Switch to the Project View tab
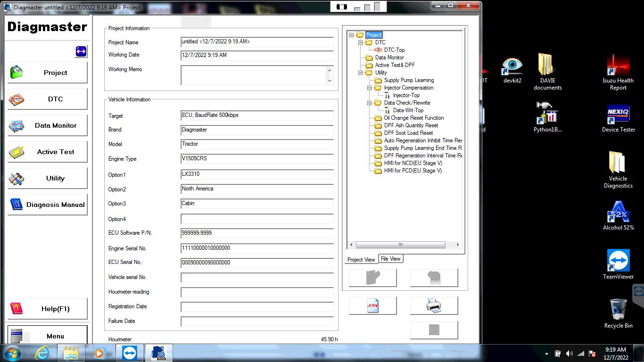Image resolution: width=644 pixels, height=362 pixels. [x=361, y=259]
